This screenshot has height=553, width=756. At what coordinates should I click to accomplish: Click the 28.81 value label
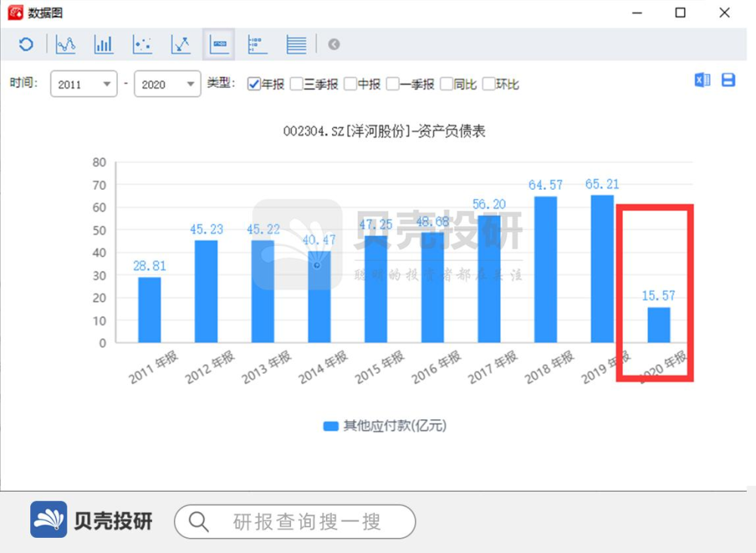(x=150, y=266)
